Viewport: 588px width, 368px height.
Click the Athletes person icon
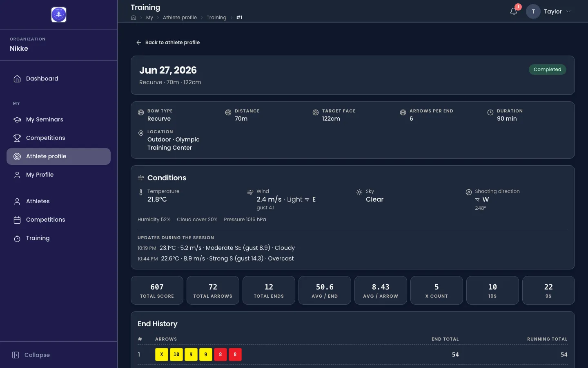pos(17,201)
